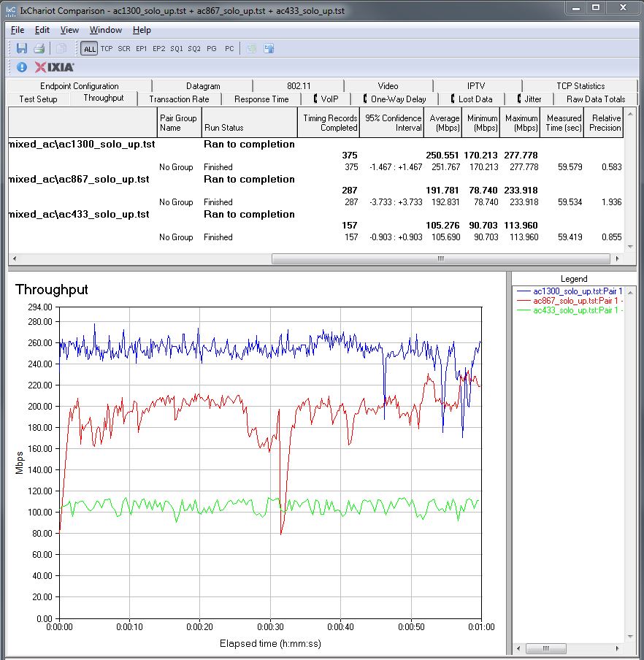This screenshot has height=660, width=644.
Task: Open the View menu
Action: click(x=69, y=30)
